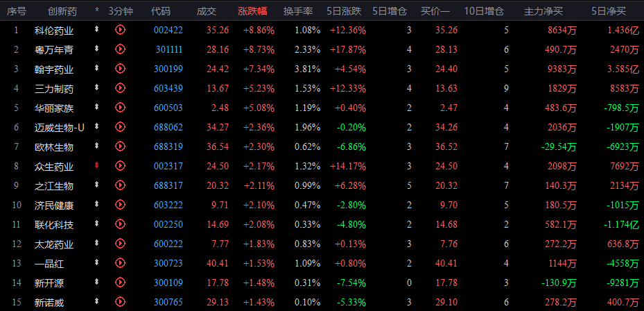Image resolution: width=644 pixels, height=311 pixels.
Task: Sort by the 5日涨跌 column header
Action: tap(344, 11)
